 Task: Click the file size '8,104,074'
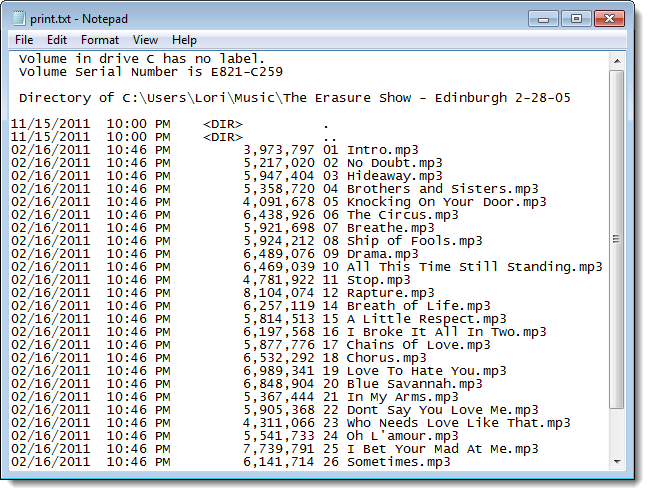click(x=279, y=293)
